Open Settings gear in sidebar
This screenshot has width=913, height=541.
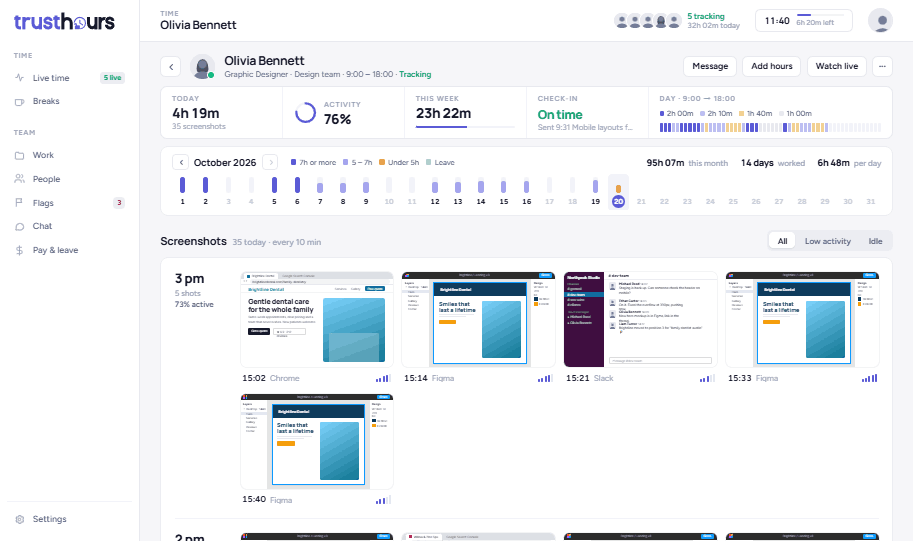19,519
